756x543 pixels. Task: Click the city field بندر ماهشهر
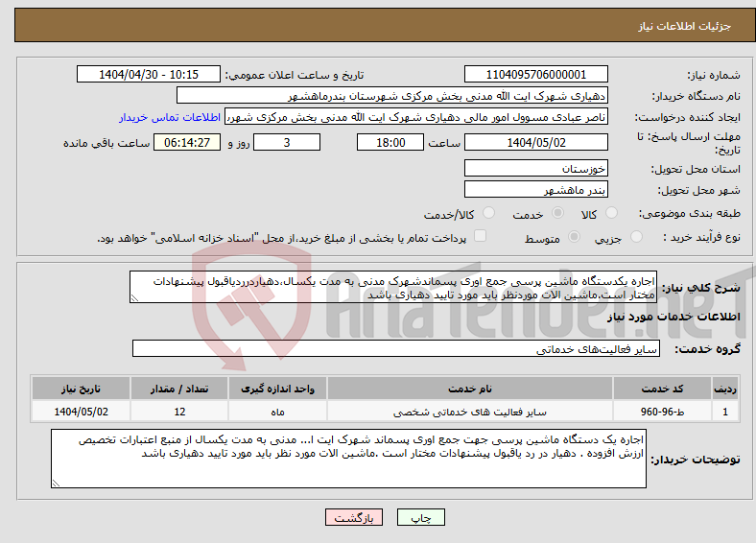tap(536, 190)
